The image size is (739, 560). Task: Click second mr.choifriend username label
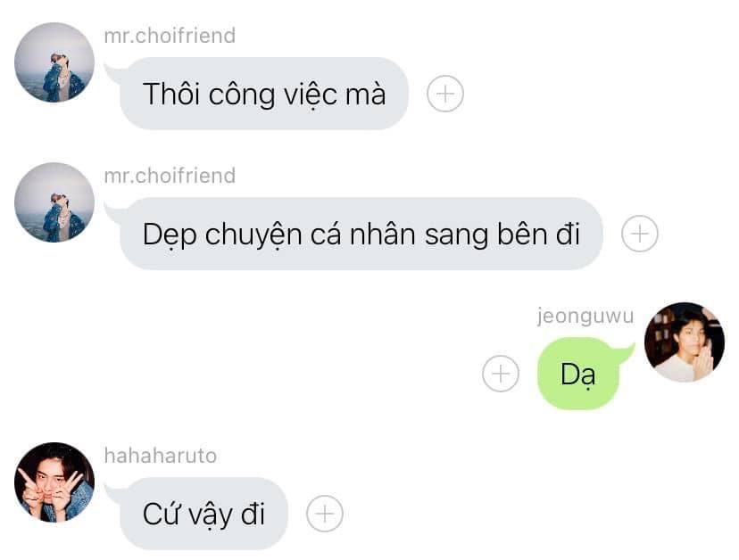[x=170, y=176]
